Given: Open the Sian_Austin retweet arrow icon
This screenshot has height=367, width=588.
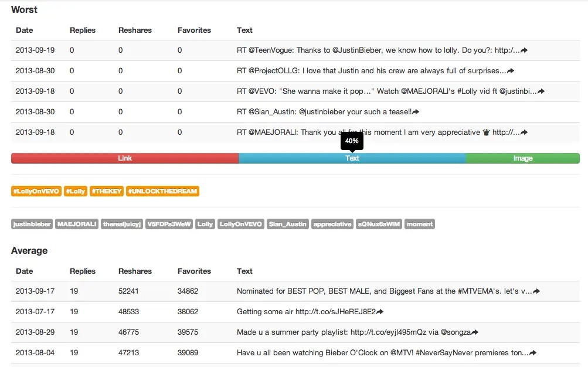Looking at the screenshot, I should coord(416,112).
